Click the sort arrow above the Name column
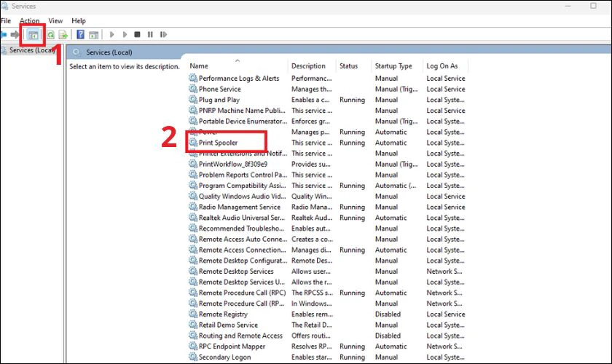 point(238,60)
